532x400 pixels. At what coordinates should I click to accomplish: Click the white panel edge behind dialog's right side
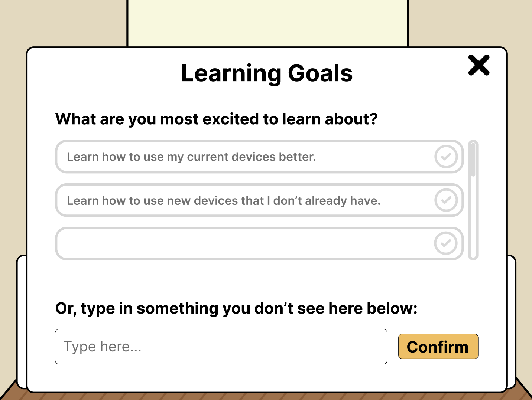pyautogui.click(x=511, y=319)
